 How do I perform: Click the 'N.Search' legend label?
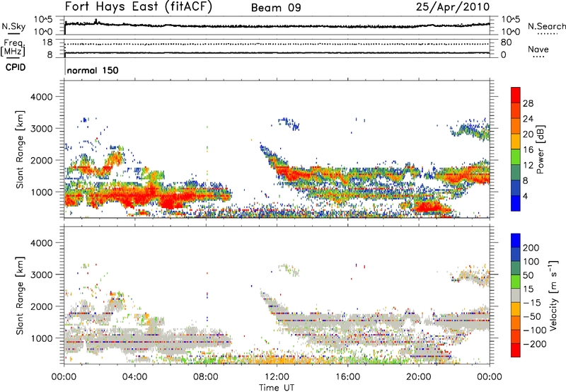pyautogui.click(x=547, y=26)
